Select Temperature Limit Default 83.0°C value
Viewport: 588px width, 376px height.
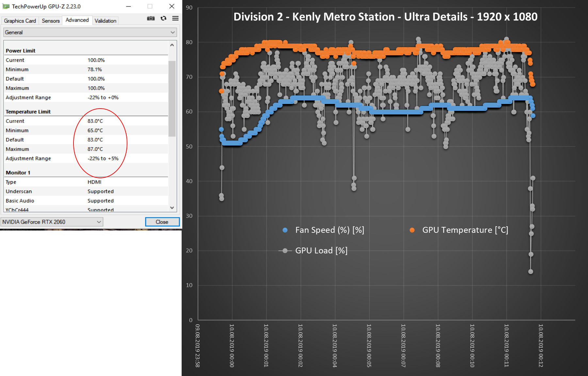[x=95, y=140]
